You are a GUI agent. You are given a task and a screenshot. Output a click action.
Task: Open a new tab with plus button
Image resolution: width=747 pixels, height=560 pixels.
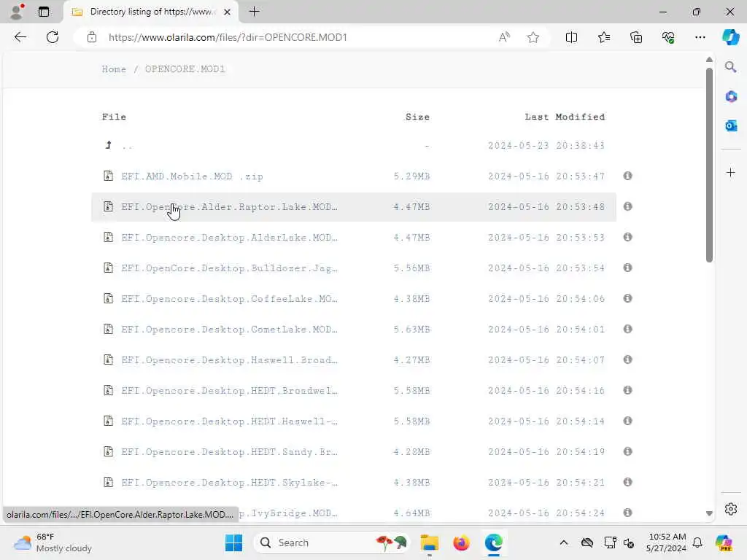(x=255, y=12)
